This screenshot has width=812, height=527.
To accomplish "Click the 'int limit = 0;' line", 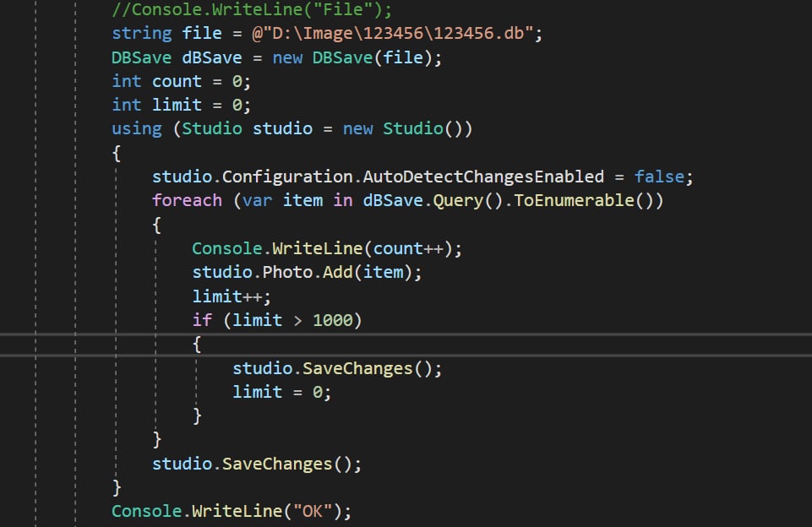I will pos(182,105).
